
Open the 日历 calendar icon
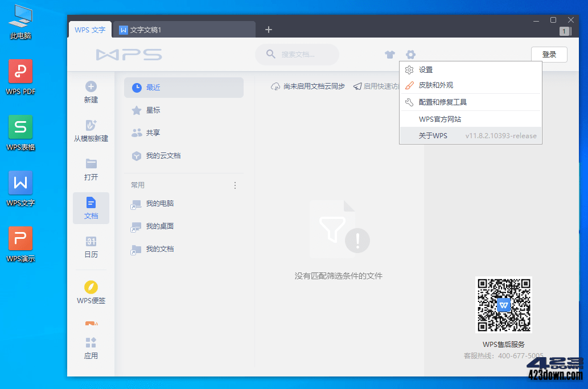click(91, 241)
